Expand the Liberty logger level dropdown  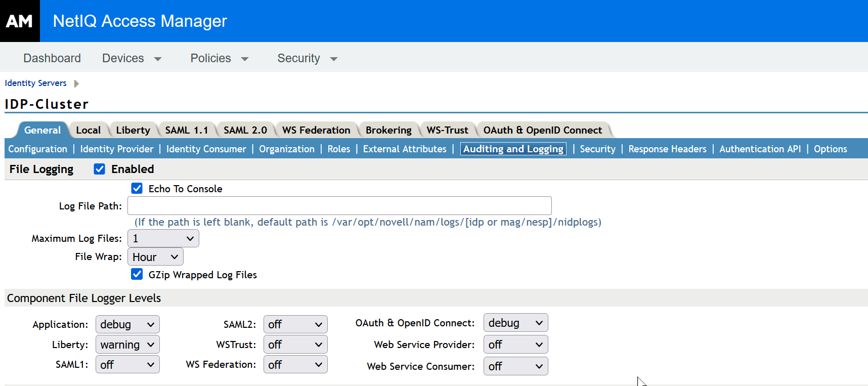127,345
